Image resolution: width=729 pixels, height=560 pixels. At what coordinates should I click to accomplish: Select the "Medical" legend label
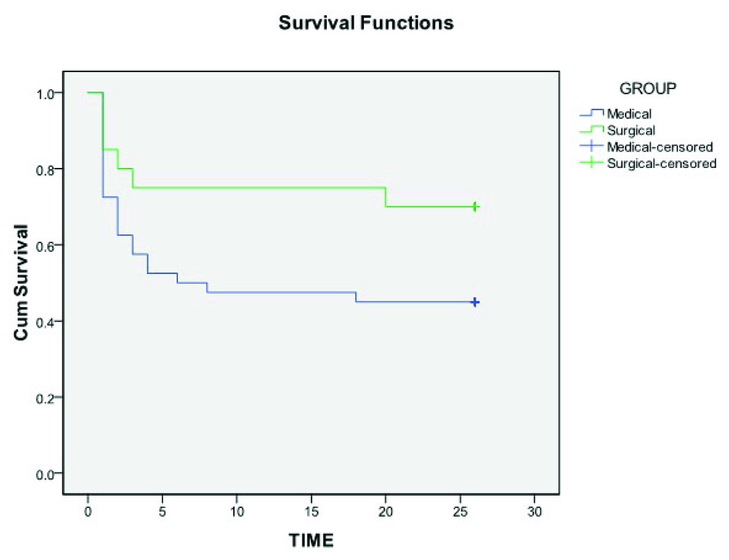pos(629,114)
